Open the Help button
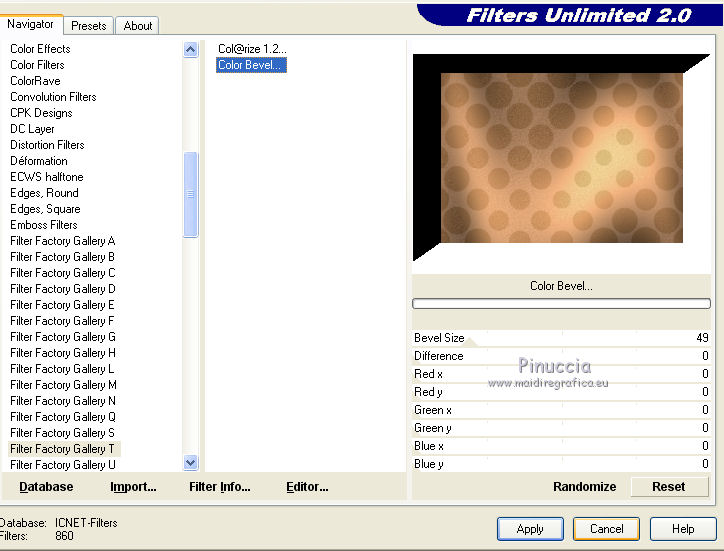The height and width of the screenshot is (551, 724). [683, 529]
